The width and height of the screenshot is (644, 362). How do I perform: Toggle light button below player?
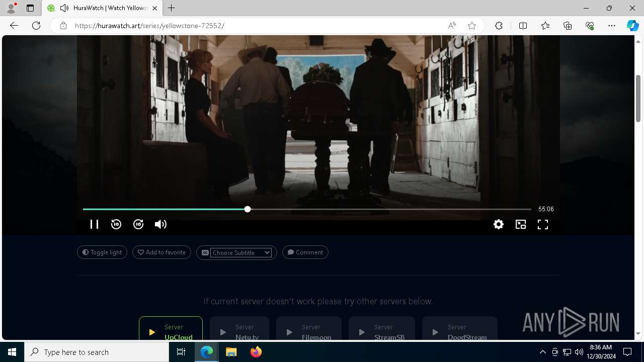(102, 252)
